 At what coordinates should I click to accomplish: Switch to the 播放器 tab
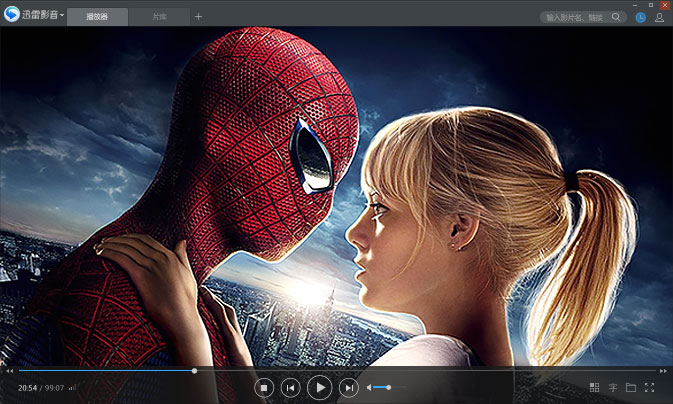tap(97, 17)
